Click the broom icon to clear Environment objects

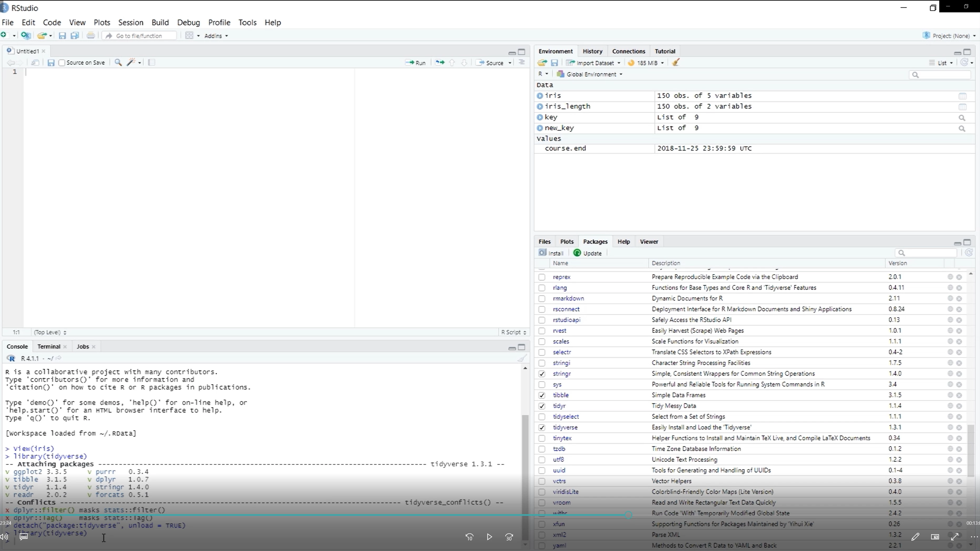676,63
